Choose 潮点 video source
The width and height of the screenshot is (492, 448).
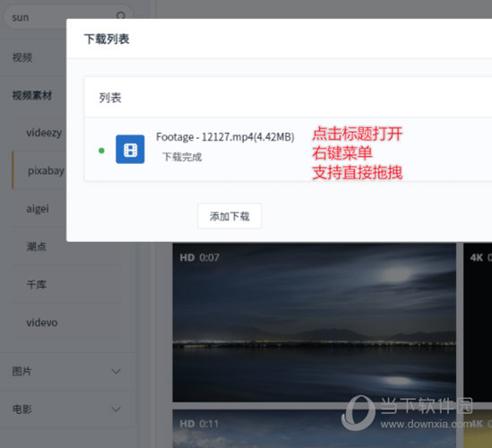(x=37, y=246)
